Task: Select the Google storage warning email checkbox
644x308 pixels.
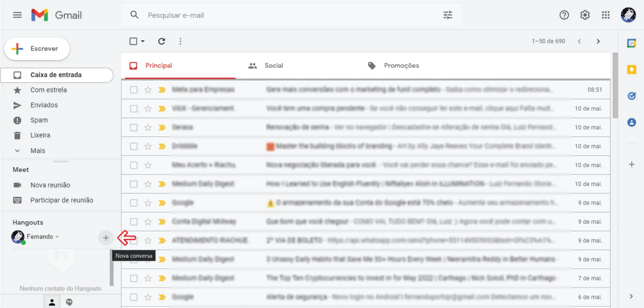Action: tap(134, 203)
